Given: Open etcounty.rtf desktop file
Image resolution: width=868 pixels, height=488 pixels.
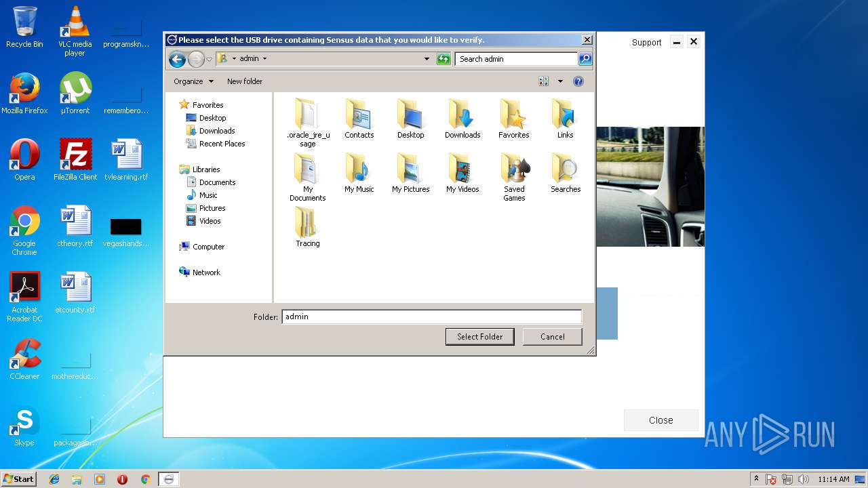Looking at the screenshot, I should pyautogui.click(x=75, y=293).
